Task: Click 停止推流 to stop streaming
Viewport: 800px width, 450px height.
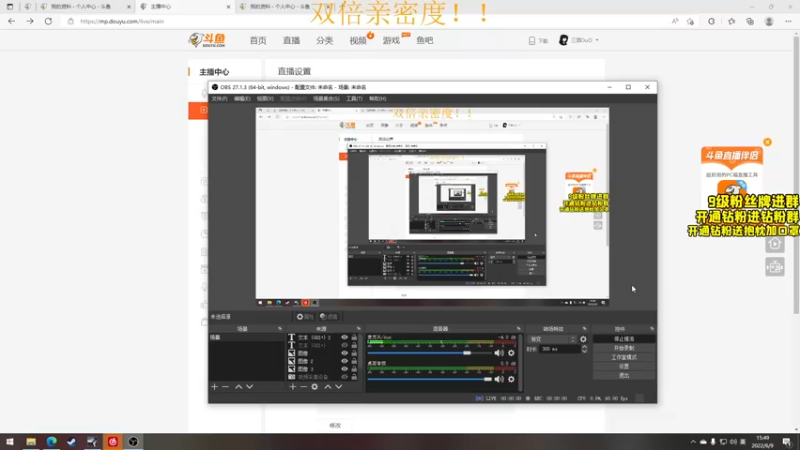Action: click(x=623, y=339)
